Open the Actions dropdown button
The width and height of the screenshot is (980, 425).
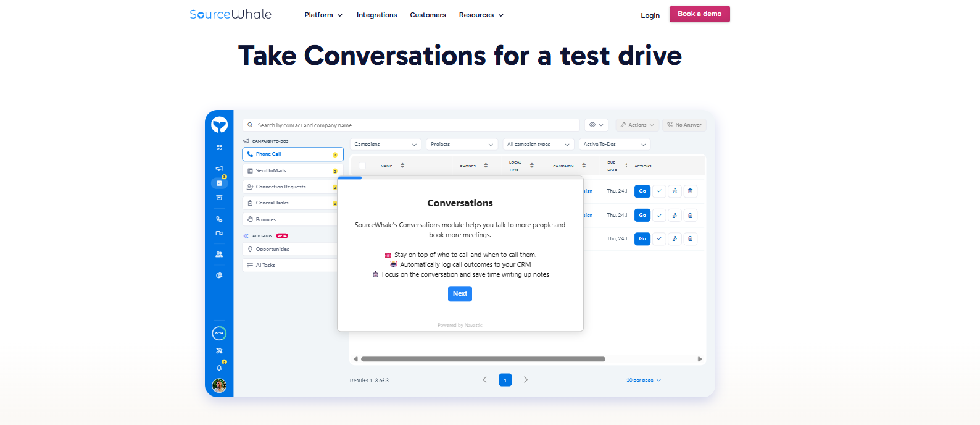tap(637, 125)
